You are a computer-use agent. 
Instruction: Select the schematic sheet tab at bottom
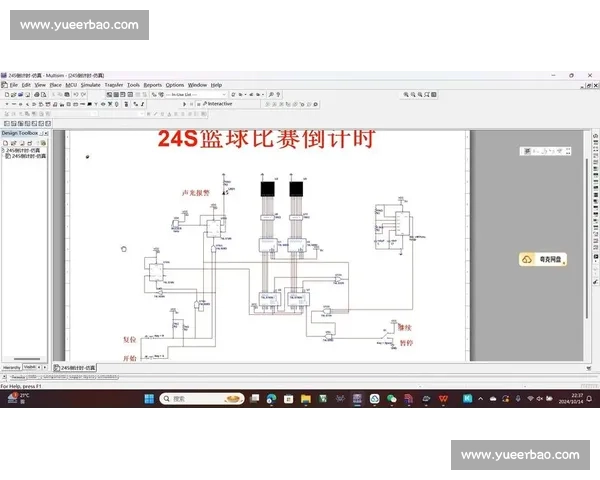click(75, 368)
